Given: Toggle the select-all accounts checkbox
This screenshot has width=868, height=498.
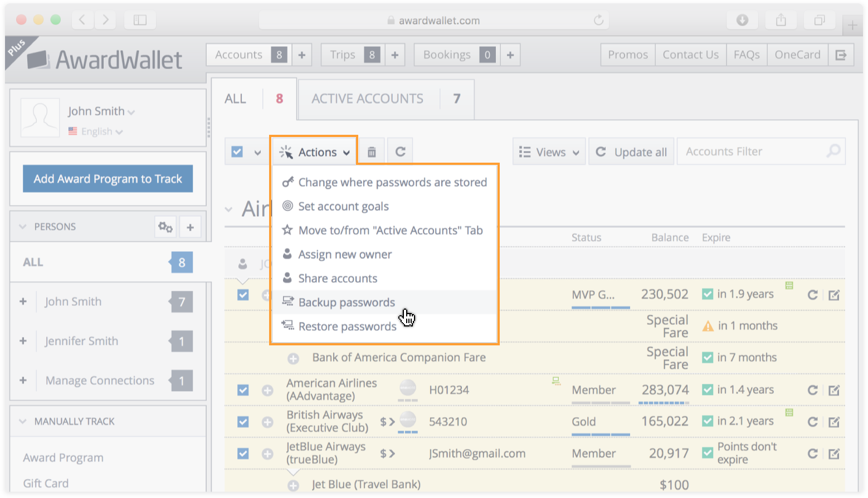Looking at the screenshot, I should click(x=237, y=152).
